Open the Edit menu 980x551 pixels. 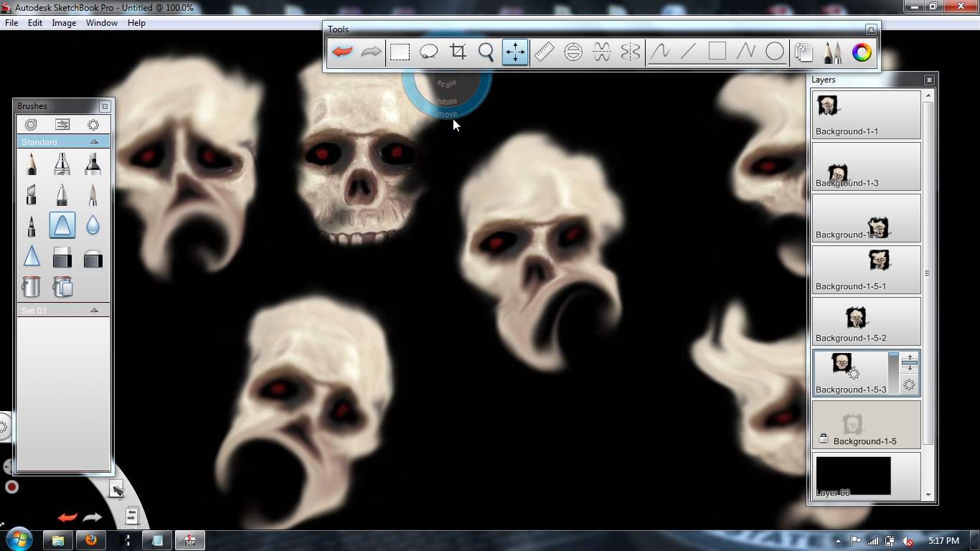click(x=35, y=23)
